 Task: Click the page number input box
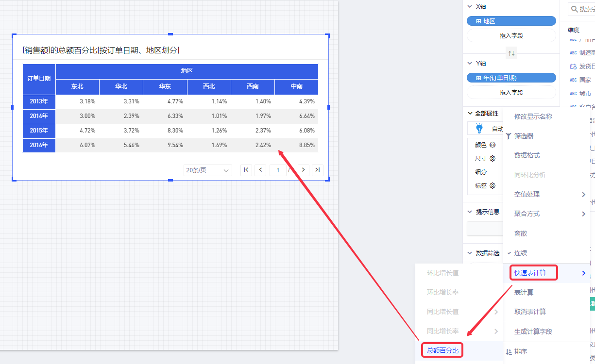coord(278,170)
